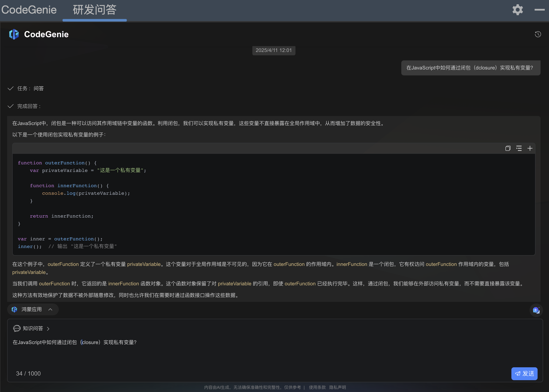Open the 使用条款 link
The image size is (549, 392).
tap(317, 387)
